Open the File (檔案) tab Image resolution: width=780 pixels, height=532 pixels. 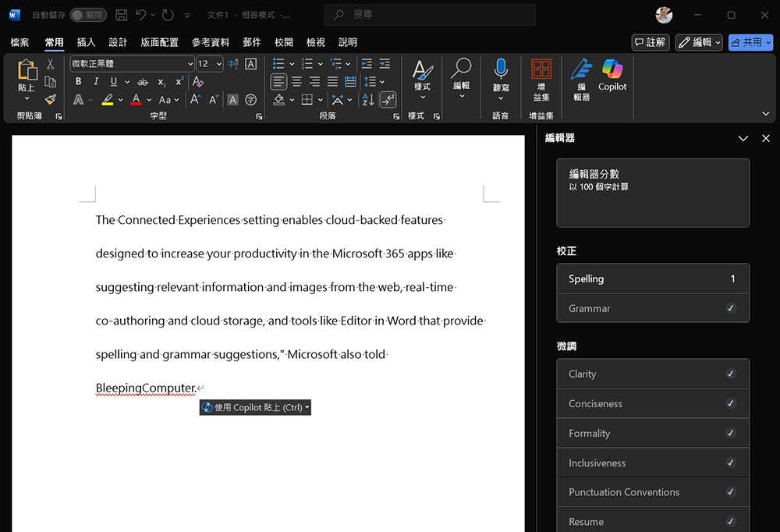[20, 42]
